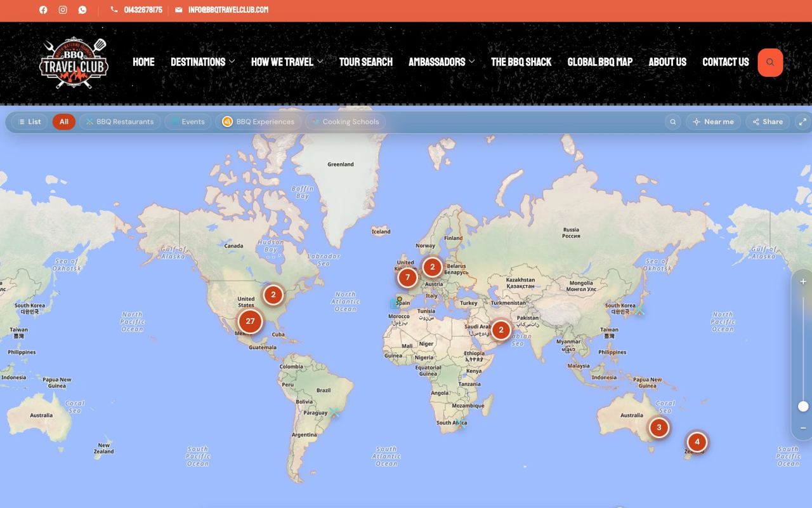Open the Global BBQ Map page
This screenshot has height=508, width=812.
600,62
